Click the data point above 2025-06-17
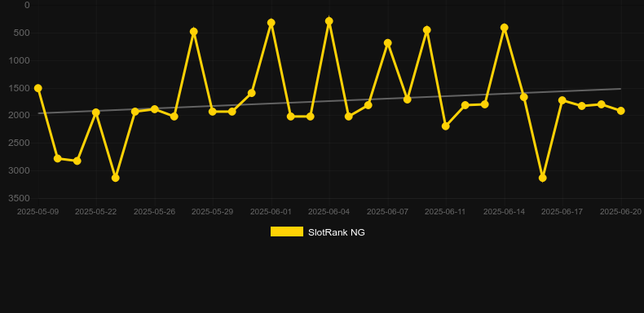Image resolution: width=644 pixels, height=313 pixels. (x=562, y=100)
